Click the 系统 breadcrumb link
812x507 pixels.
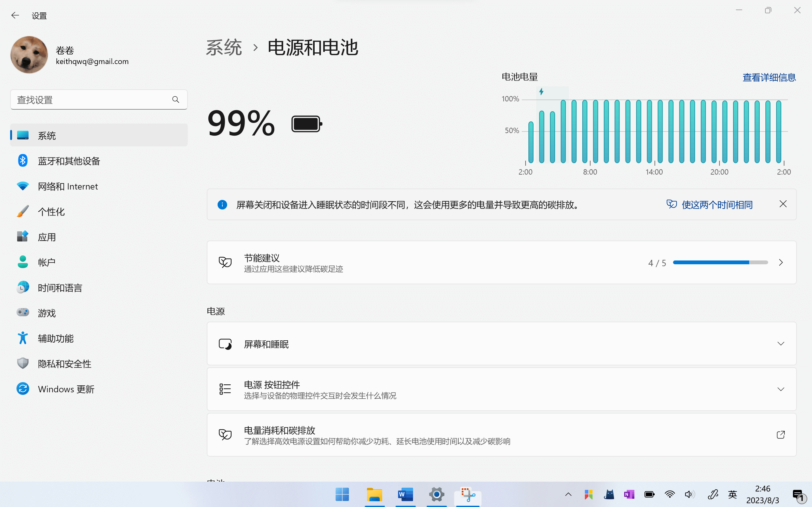click(224, 47)
